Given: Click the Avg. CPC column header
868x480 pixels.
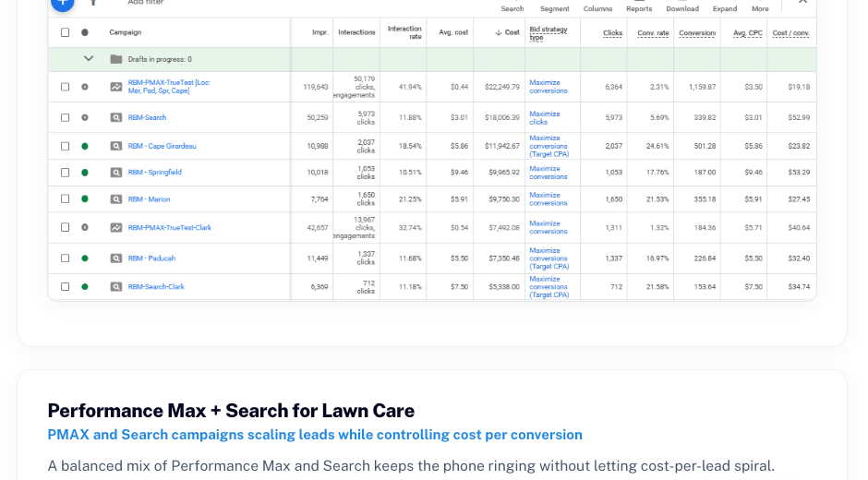Looking at the screenshot, I should 747,33.
